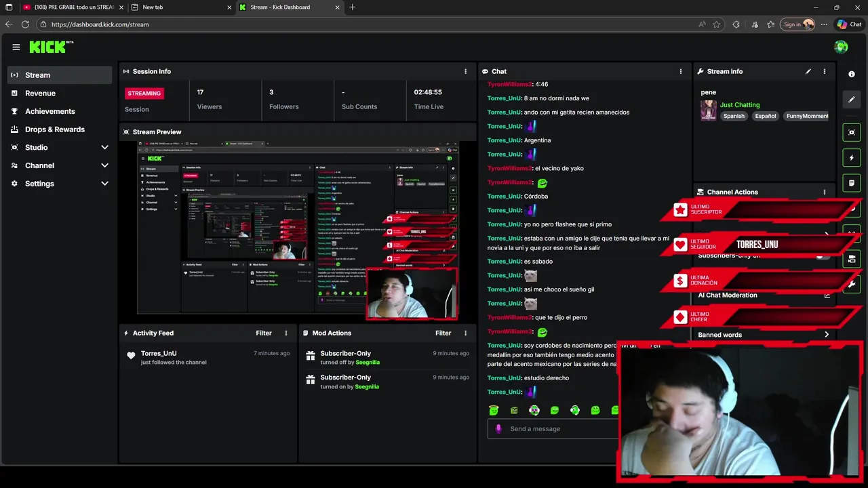Viewport: 868px width, 488px height.
Task: Click the 02:48:55 Time Live value
Action: pos(428,92)
